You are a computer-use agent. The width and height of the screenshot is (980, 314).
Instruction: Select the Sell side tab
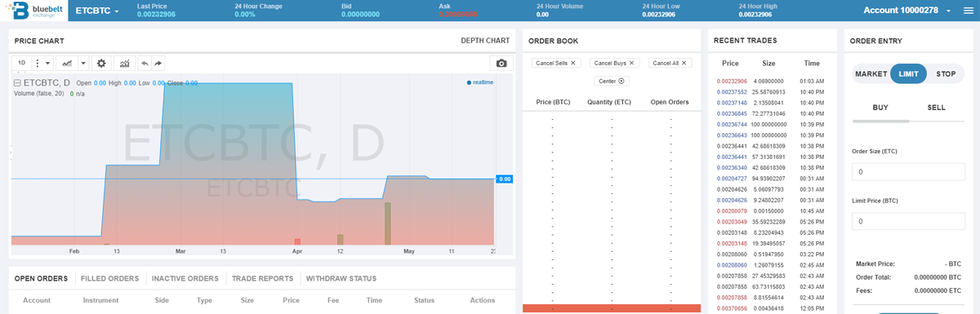pos(937,108)
